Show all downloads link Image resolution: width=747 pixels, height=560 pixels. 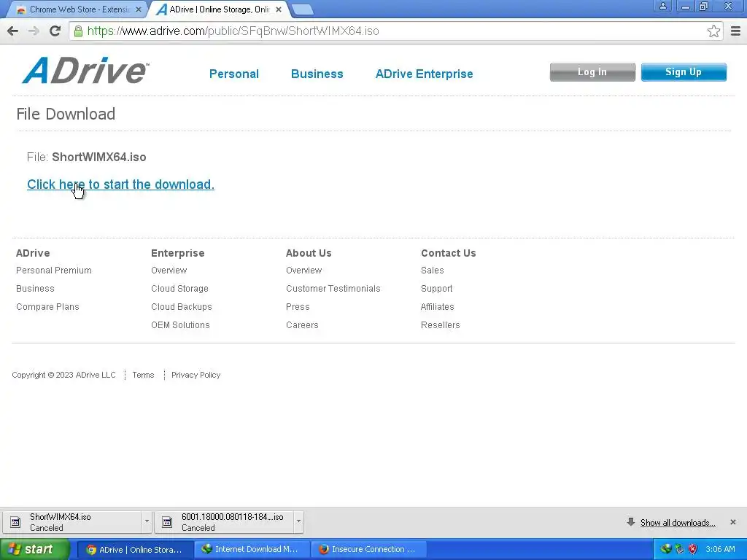click(678, 522)
